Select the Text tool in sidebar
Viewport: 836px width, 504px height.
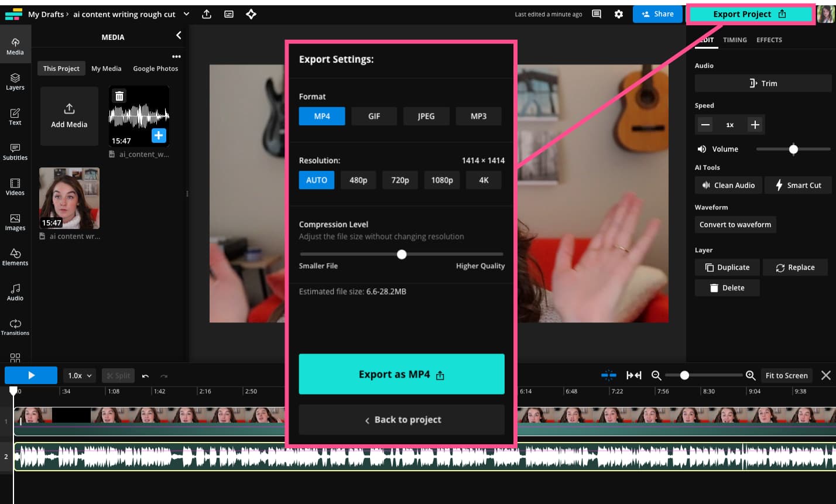[15, 117]
